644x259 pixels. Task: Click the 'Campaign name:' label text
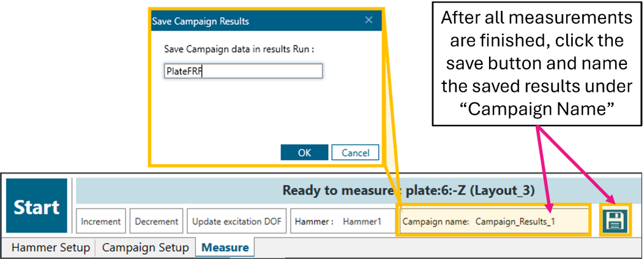point(435,221)
